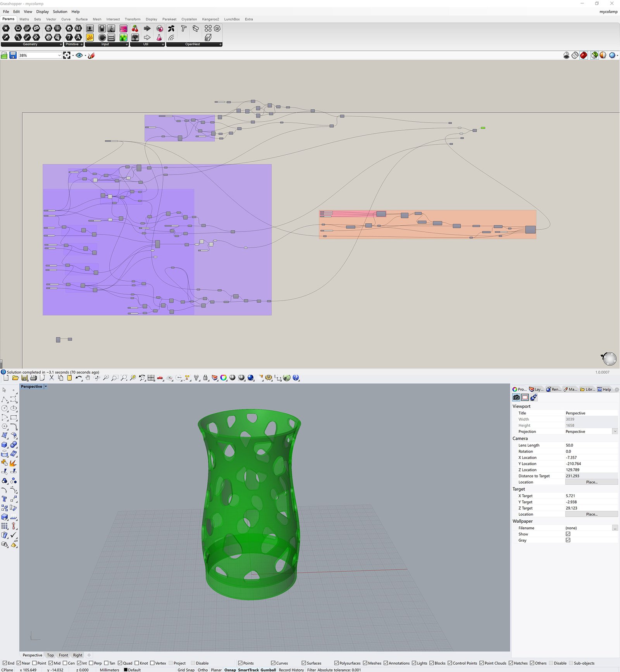The width and height of the screenshot is (620, 672).
Task: Activate Rhino Pan hand tool
Action: tap(88, 378)
